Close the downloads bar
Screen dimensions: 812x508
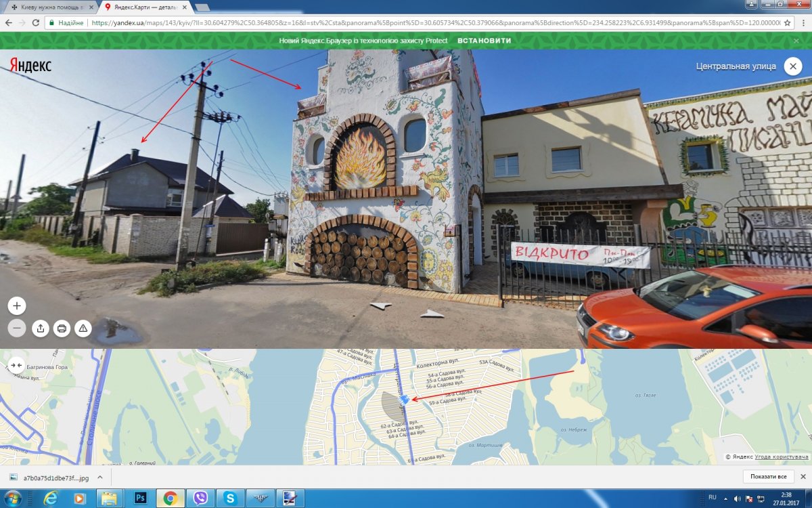[803, 477]
